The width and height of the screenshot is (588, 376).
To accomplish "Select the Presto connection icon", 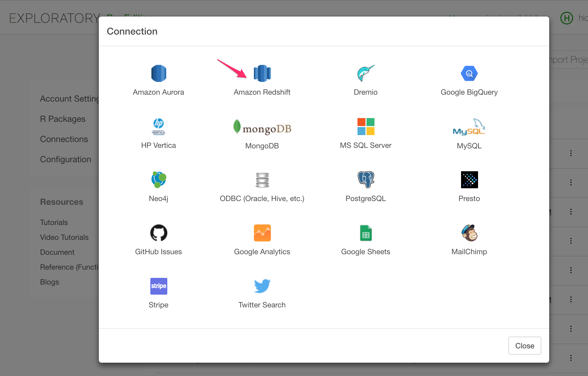I will point(469,180).
